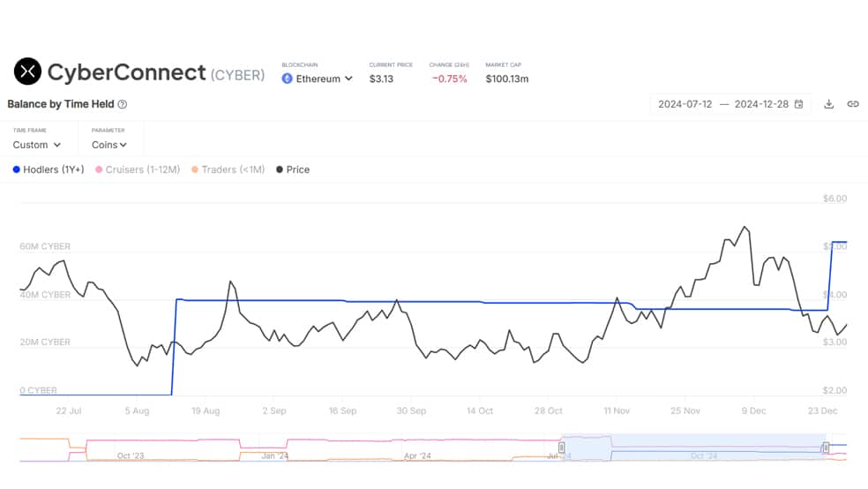The image size is (868, 489).
Task: Click the 9 Dec date label
Action: (x=754, y=411)
